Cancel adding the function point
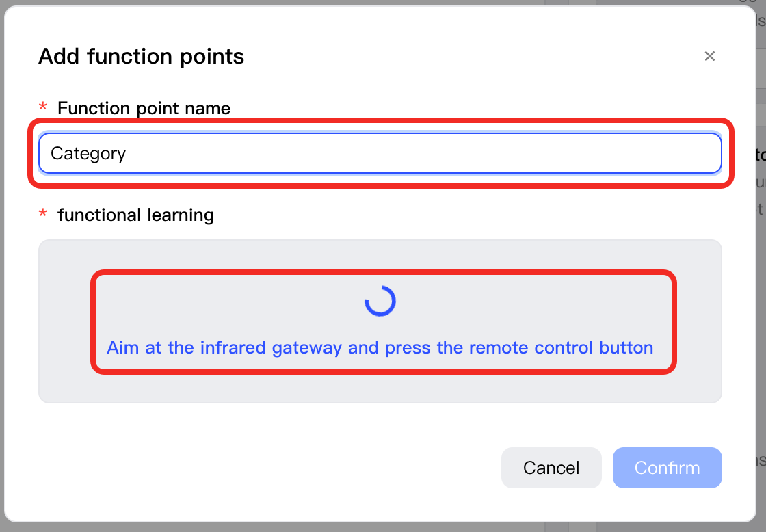Image resolution: width=766 pixels, height=532 pixels. point(551,468)
